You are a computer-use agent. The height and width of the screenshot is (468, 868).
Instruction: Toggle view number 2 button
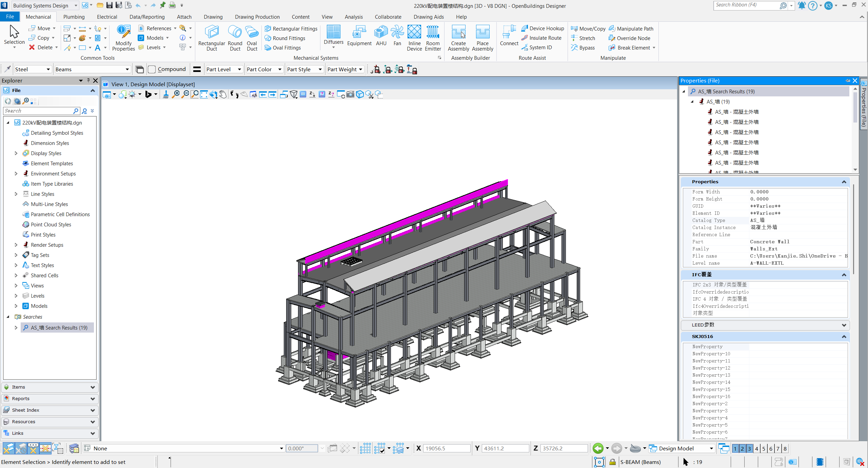(x=742, y=449)
